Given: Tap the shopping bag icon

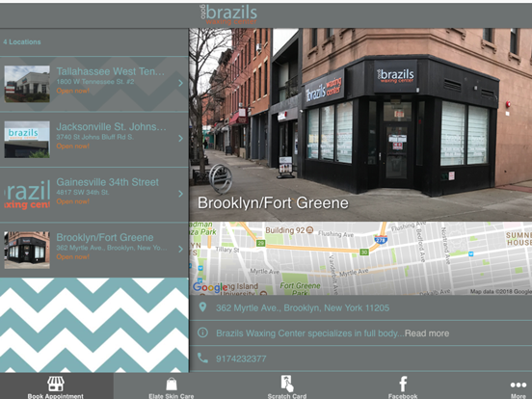Looking at the screenshot, I should 172,385.
